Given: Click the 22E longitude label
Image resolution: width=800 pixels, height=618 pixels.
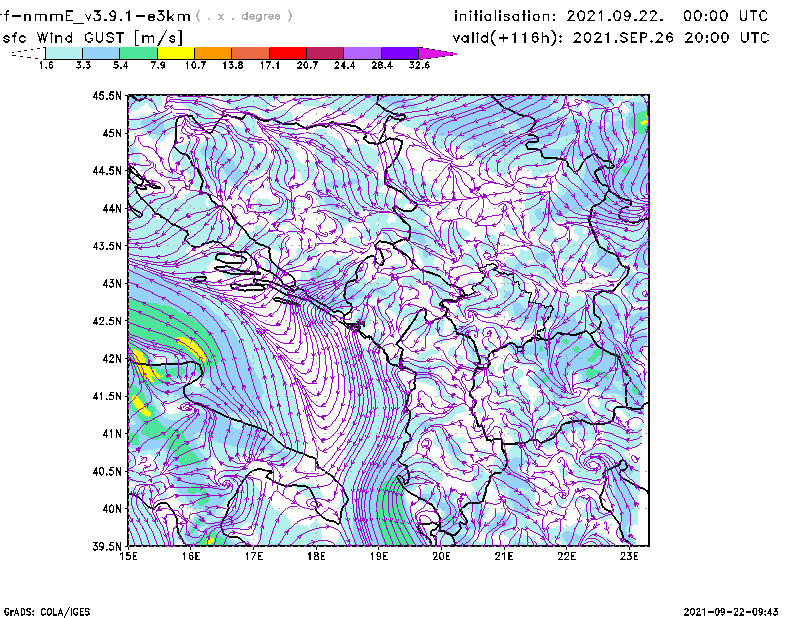Looking at the screenshot, I should (x=567, y=556).
